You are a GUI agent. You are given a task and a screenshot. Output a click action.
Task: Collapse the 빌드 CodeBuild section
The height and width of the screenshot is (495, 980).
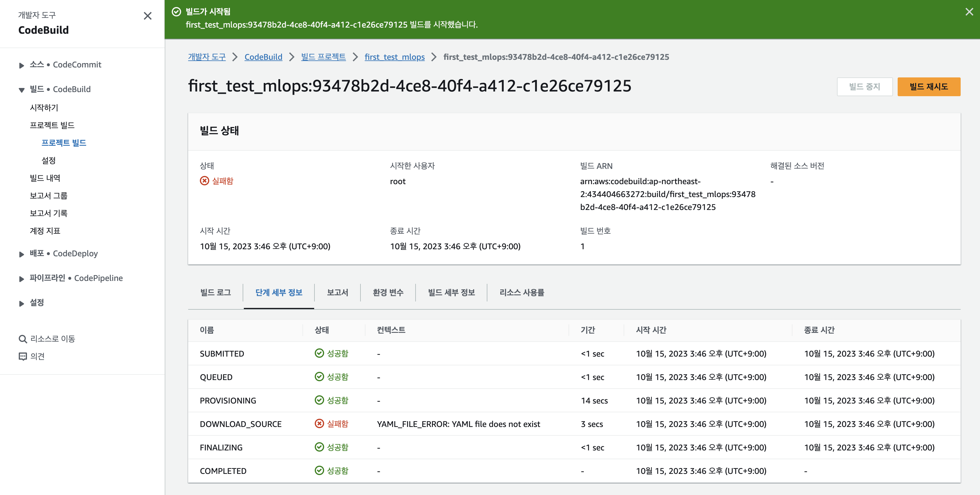pos(22,90)
